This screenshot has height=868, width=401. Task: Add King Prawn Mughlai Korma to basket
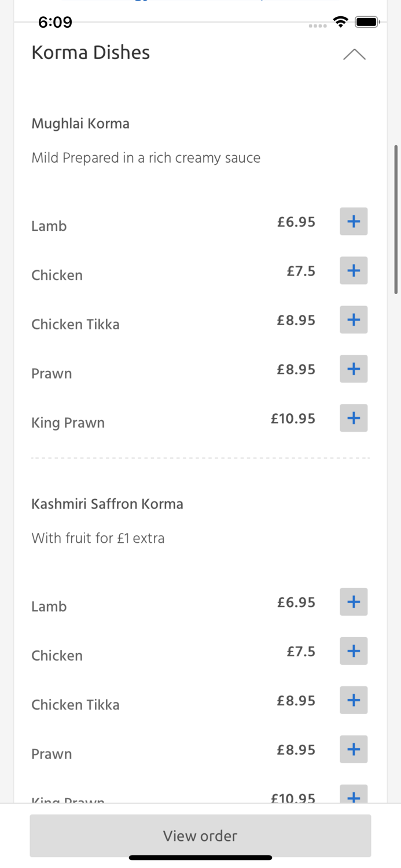(x=354, y=418)
